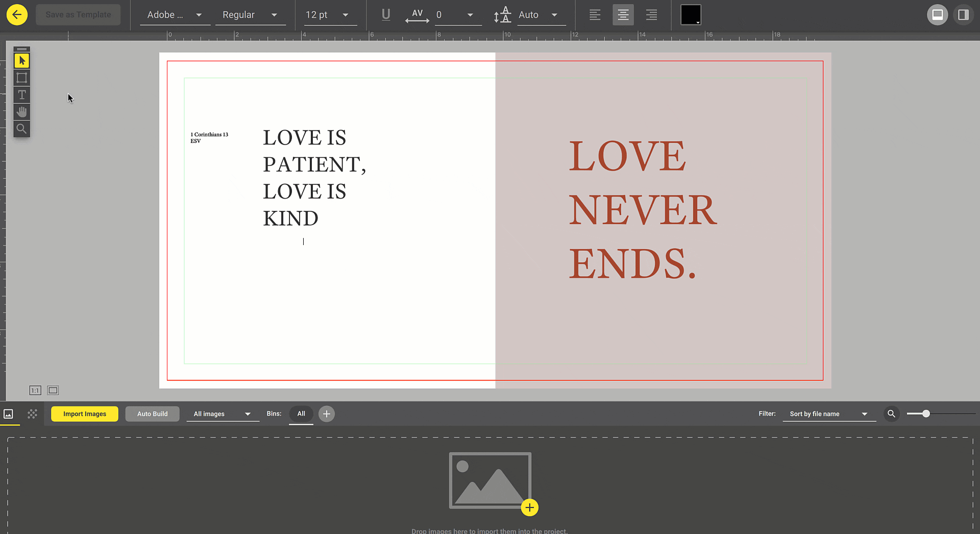980x534 pixels.
Task: Select the Text tool
Action: tap(21, 95)
